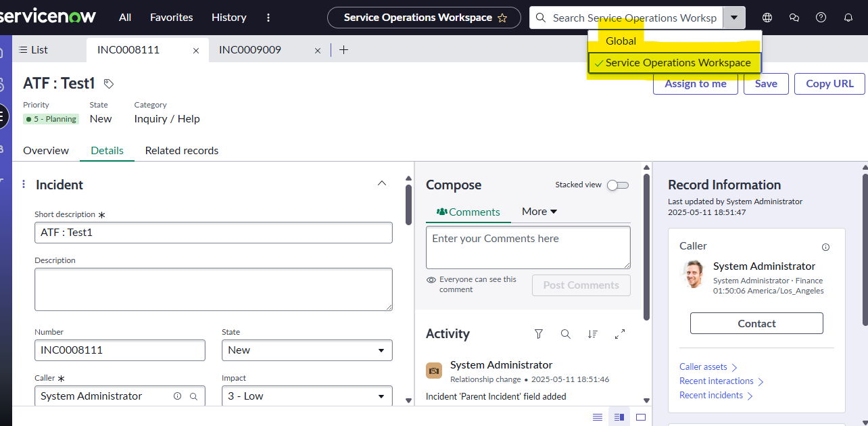Viewport: 868px width, 426px height.
Task: Follow the Recent incidents link
Action: tap(712, 395)
